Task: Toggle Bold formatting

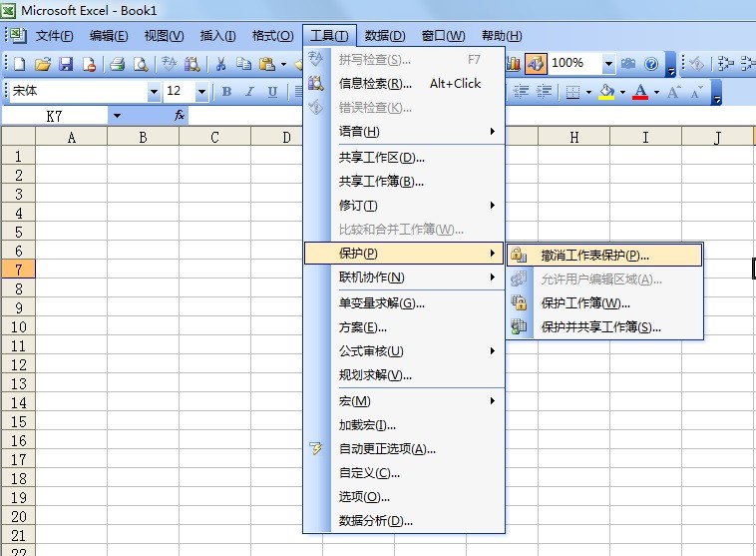Action: pyautogui.click(x=226, y=91)
